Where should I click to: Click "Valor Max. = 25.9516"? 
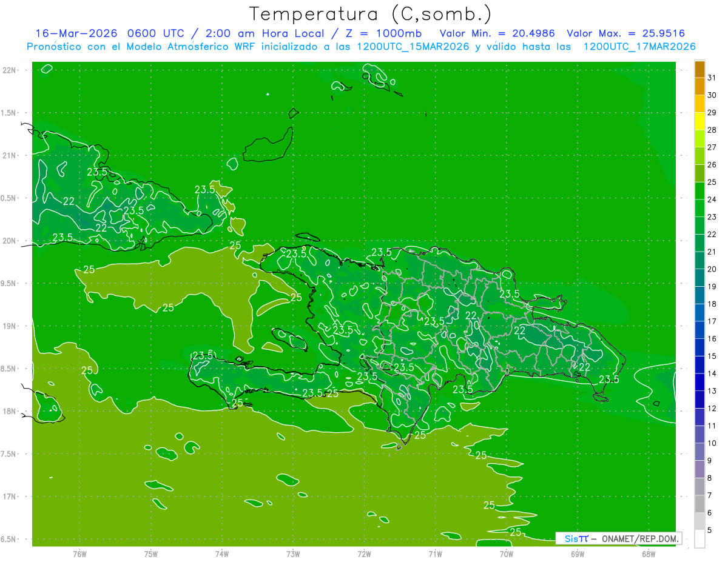pos(626,33)
